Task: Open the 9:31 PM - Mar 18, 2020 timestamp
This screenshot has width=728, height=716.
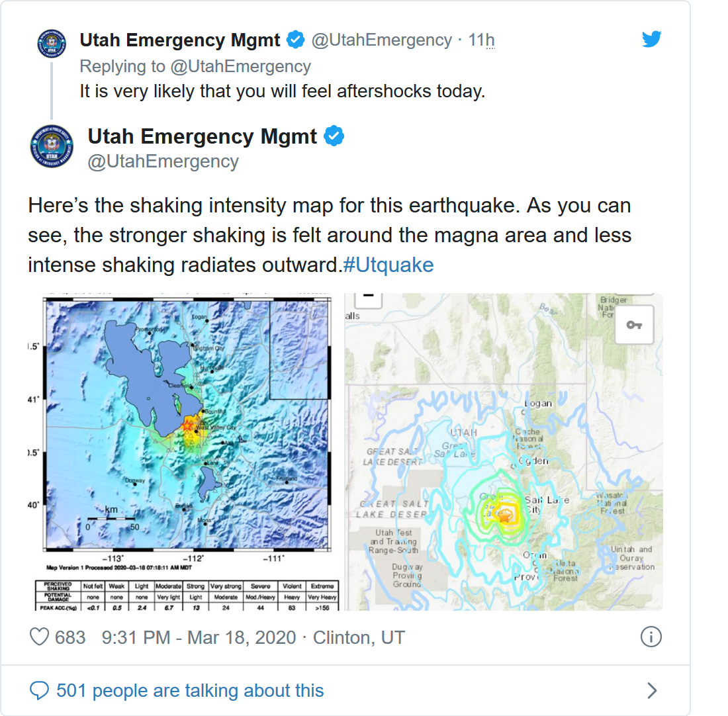Action: coord(199,637)
